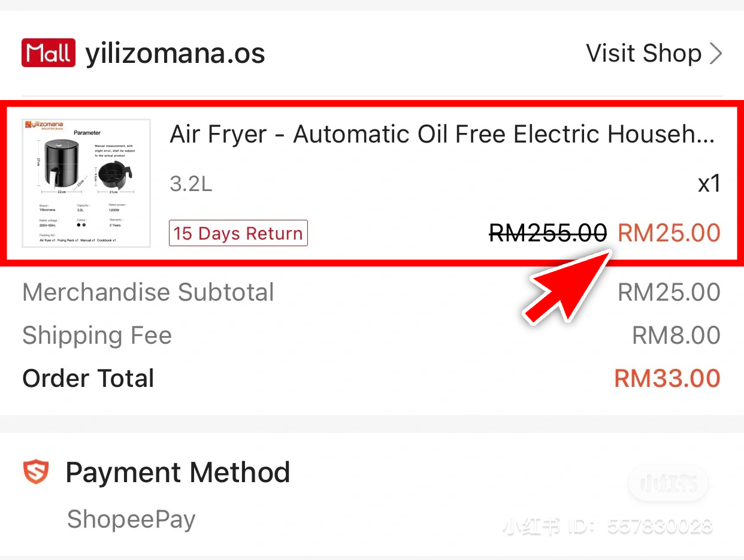Tap the Merchandise Subtotal label
Viewport: 744px width, 560px height.
coord(148,292)
